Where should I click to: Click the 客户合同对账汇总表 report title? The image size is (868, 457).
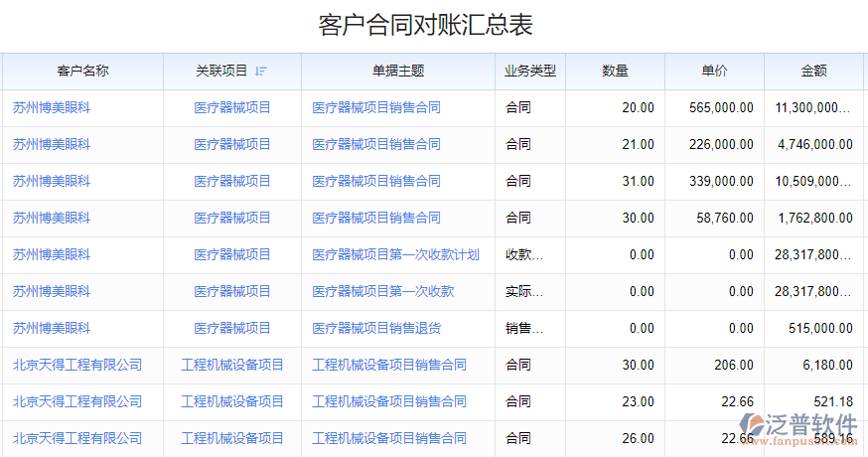pos(432,25)
